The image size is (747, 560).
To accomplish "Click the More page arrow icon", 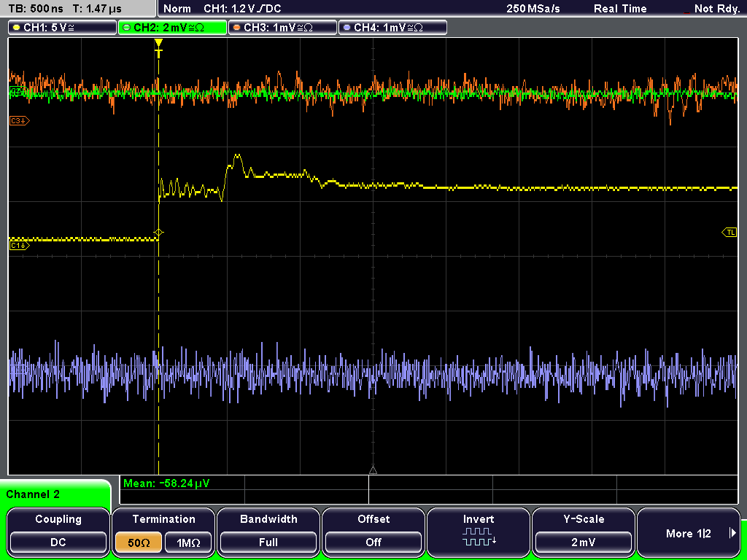I will 732,533.
